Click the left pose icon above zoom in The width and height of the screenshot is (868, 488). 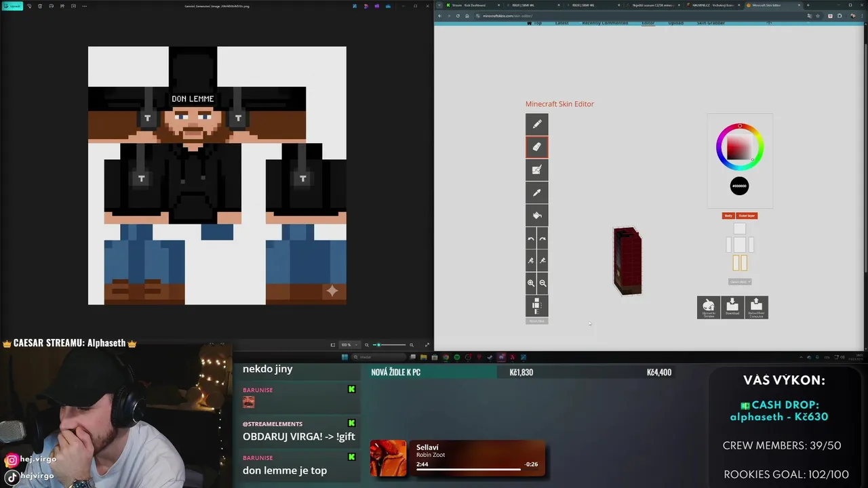tap(531, 261)
